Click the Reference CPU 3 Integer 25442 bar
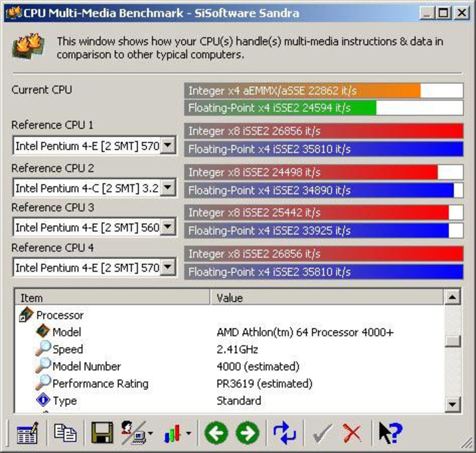 [x=323, y=212]
